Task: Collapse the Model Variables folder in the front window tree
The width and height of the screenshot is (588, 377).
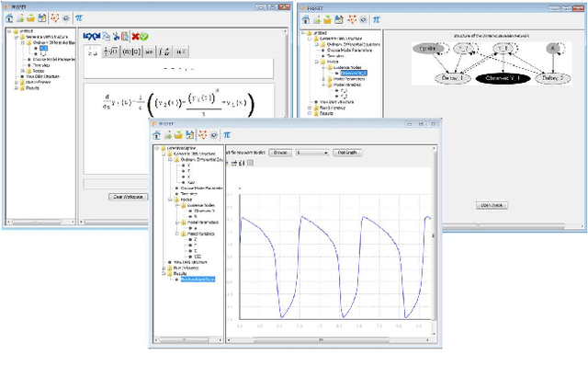Action: tap(177, 234)
